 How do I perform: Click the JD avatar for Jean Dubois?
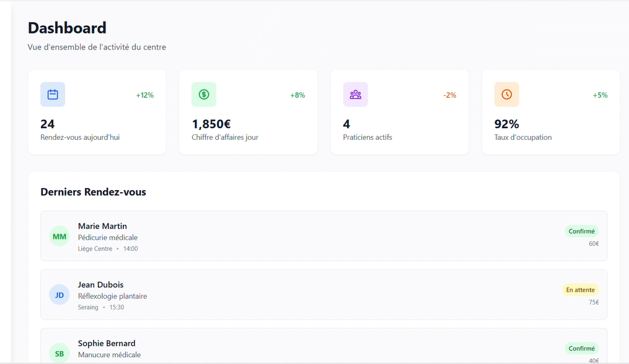[x=59, y=295]
